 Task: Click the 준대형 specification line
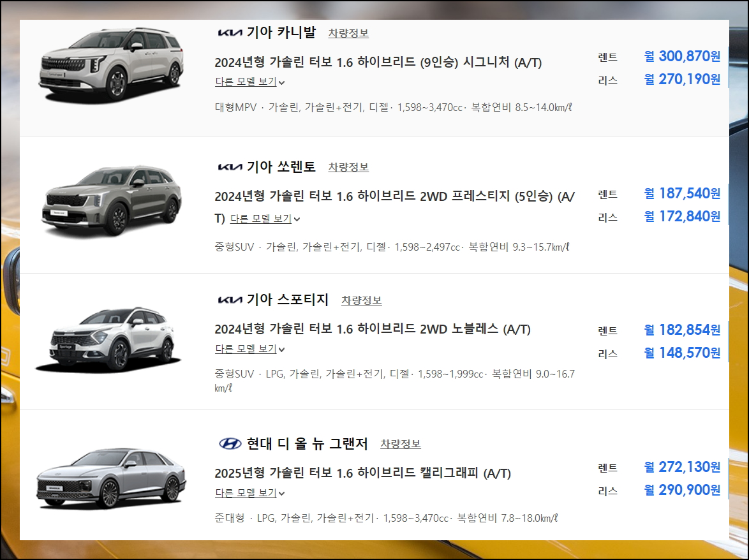[x=386, y=518]
